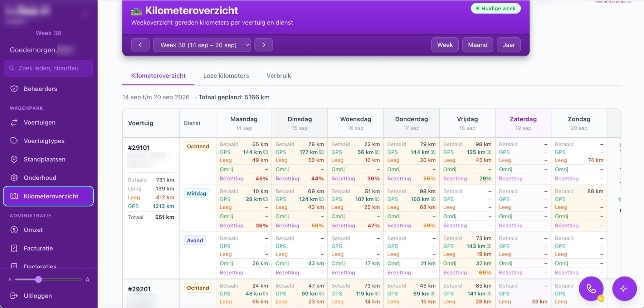Image resolution: width=644 pixels, height=308 pixels.
Task: Click the small A font size label
Action: [10, 280]
